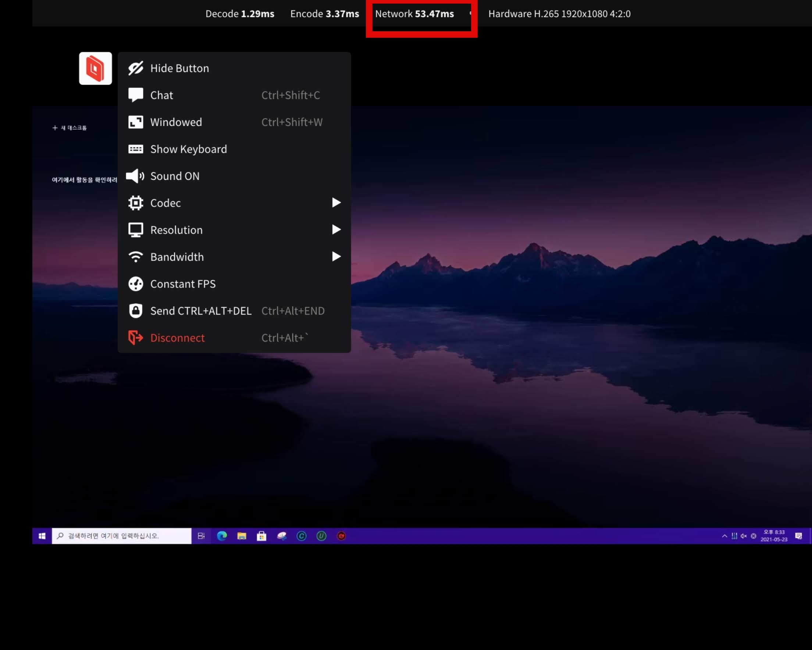Open Microsoft Store from taskbar
Viewport: 812px width, 650px height.
click(261, 536)
